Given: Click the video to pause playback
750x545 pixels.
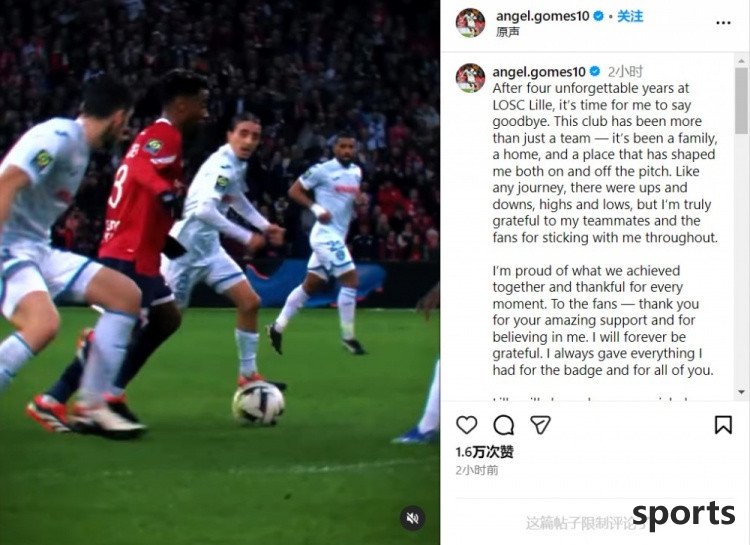Looking at the screenshot, I should [220, 273].
